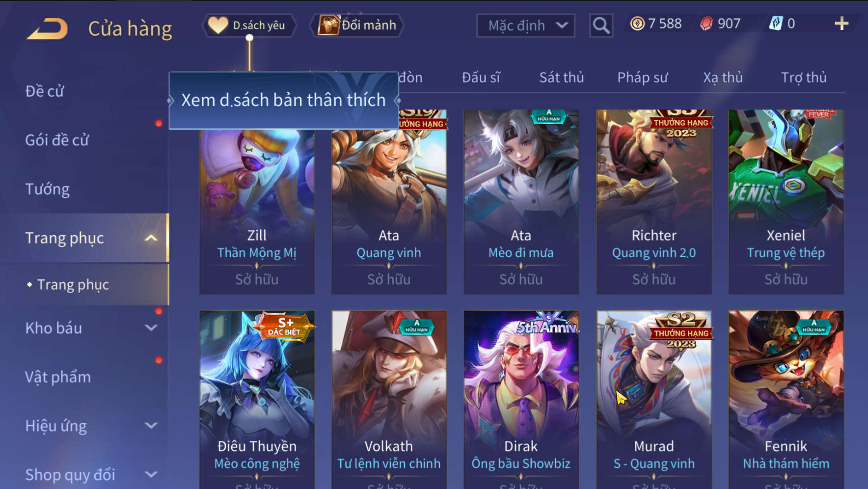Click the gold coin currency icon
The image size is (868, 489).
637,24
